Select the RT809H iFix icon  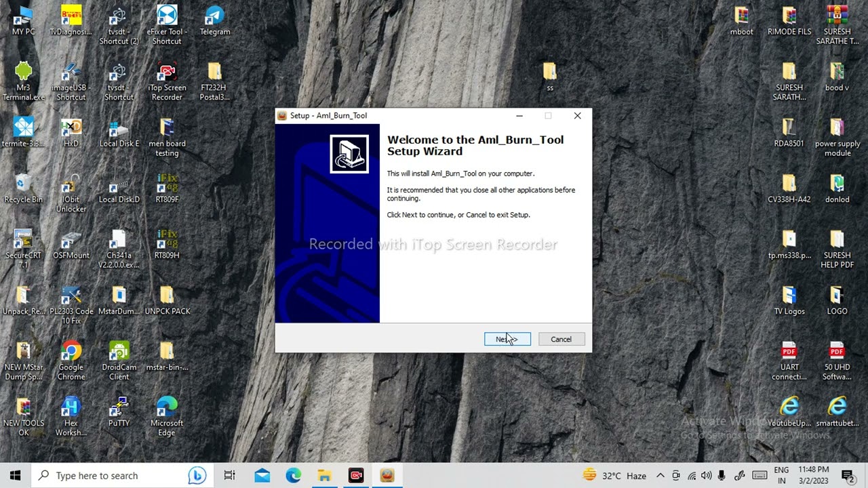[167, 244]
